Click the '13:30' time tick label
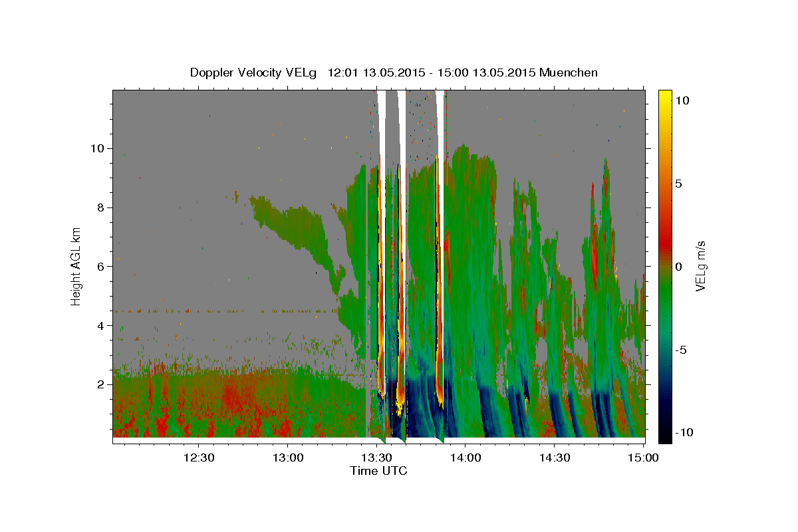798x532 pixels. pyautogui.click(x=376, y=458)
